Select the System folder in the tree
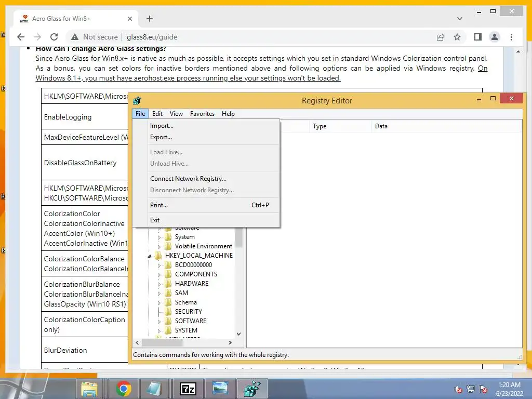Viewport: 532px width, 399px height. click(184, 237)
